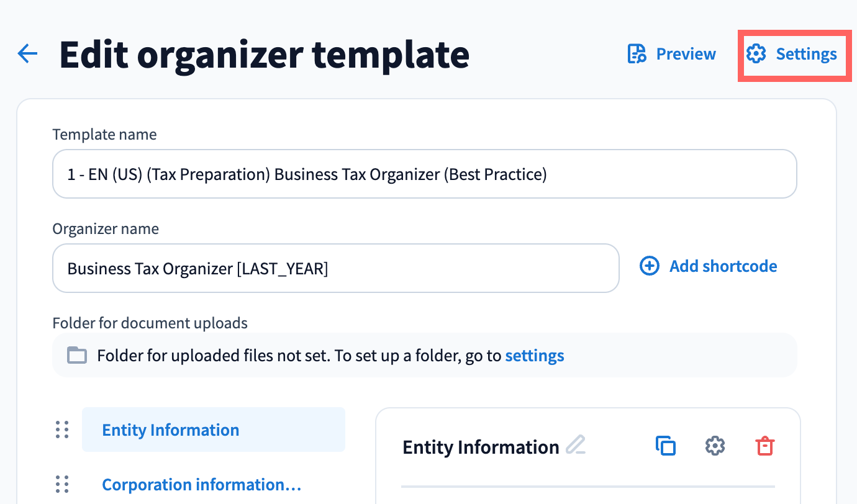The width and height of the screenshot is (857, 504).
Task: Focus the Organizer name text field
Action: point(335,269)
